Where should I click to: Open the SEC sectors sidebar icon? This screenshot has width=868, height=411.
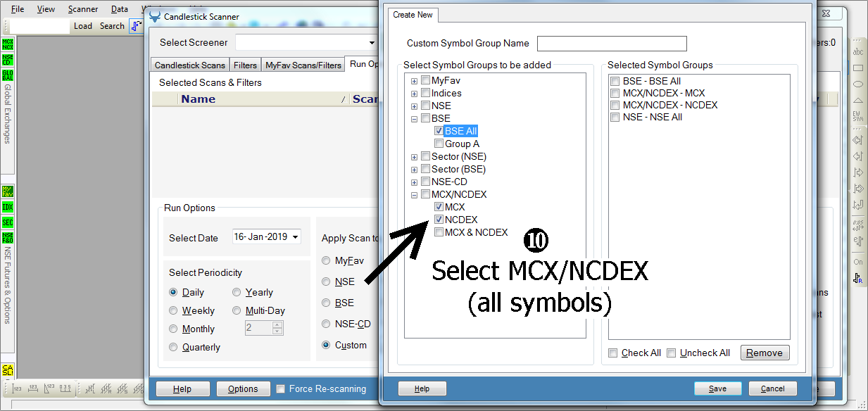pyautogui.click(x=8, y=222)
